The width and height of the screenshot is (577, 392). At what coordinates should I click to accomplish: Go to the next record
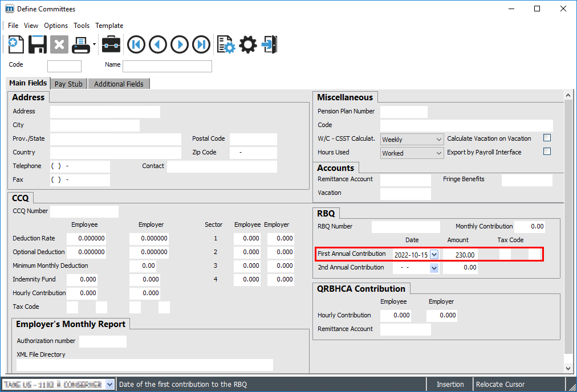pos(180,44)
